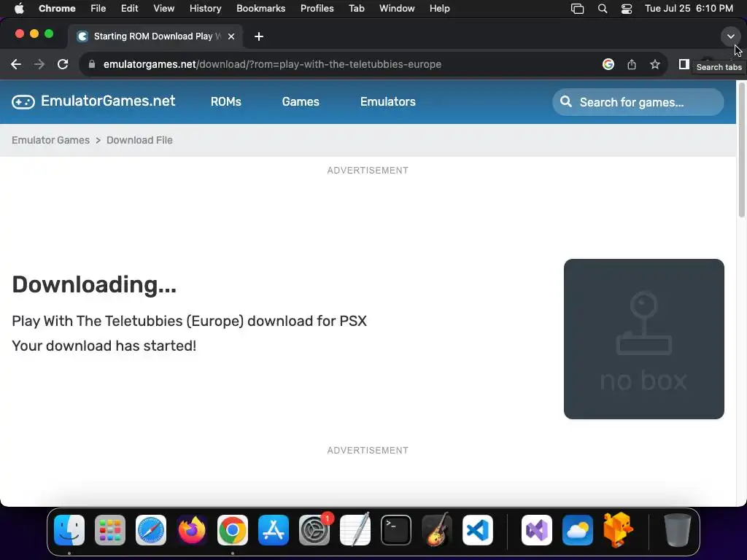Click the address bar URL
747x560 pixels.
click(x=272, y=64)
